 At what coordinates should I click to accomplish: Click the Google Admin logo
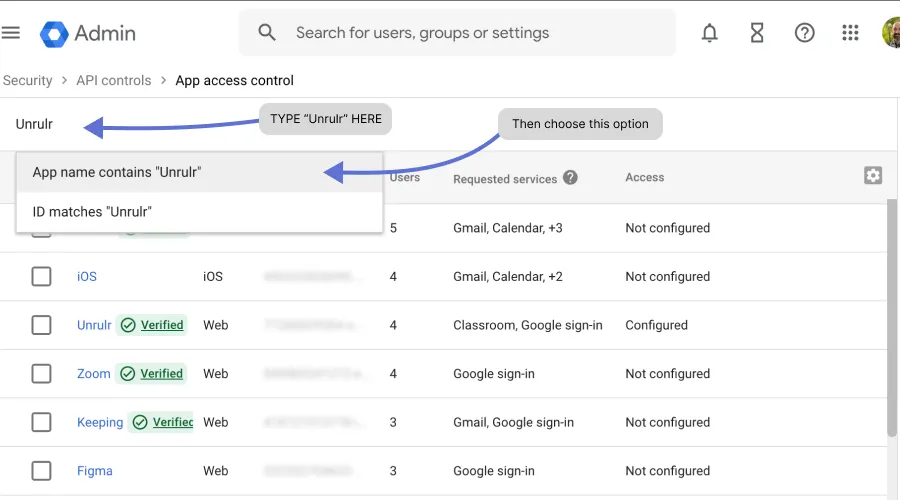tap(88, 33)
